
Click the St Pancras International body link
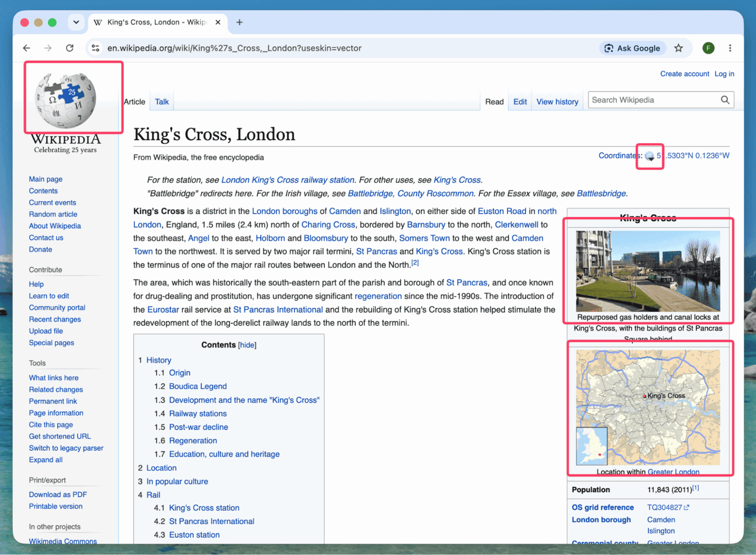coord(278,310)
